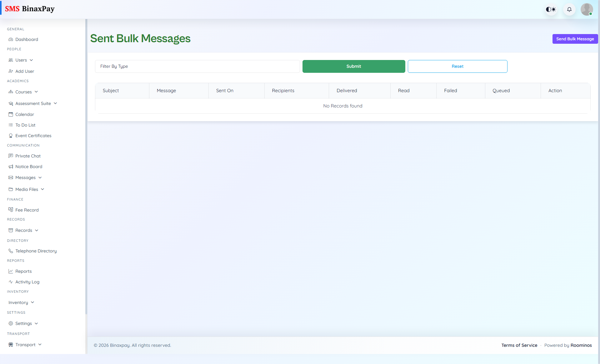View the Activity Log
The image size is (600, 364).
click(x=27, y=282)
